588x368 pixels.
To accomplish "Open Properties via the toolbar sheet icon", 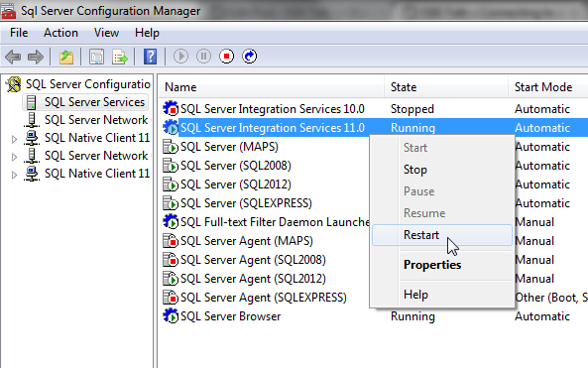I will coord(96,57).
